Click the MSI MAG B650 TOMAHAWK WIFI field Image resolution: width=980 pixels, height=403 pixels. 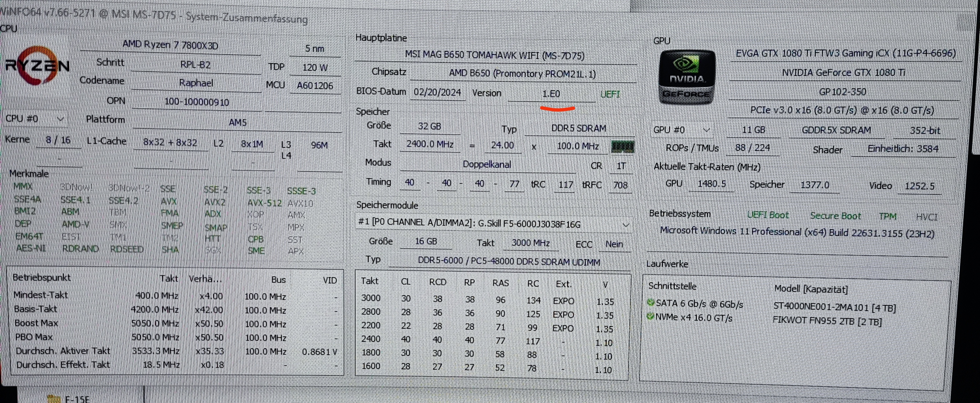(x=495, y=56)
